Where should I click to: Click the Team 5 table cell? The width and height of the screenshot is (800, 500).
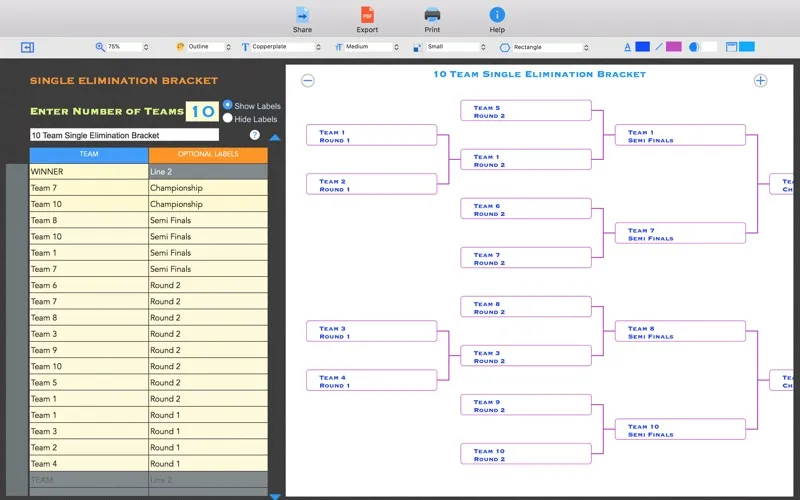(89, 383)
